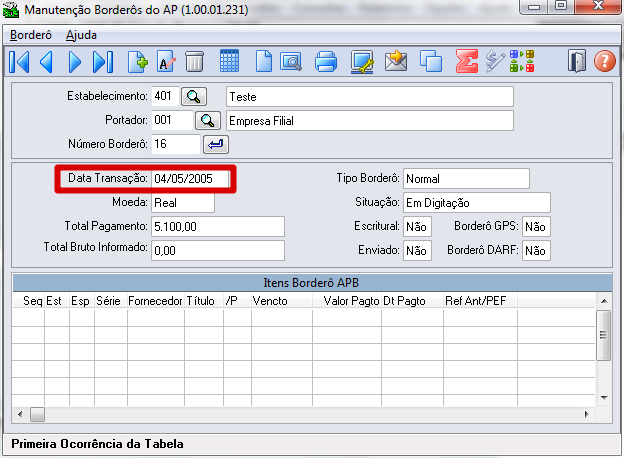Click the Borderô DARF field

click(536, 251)
